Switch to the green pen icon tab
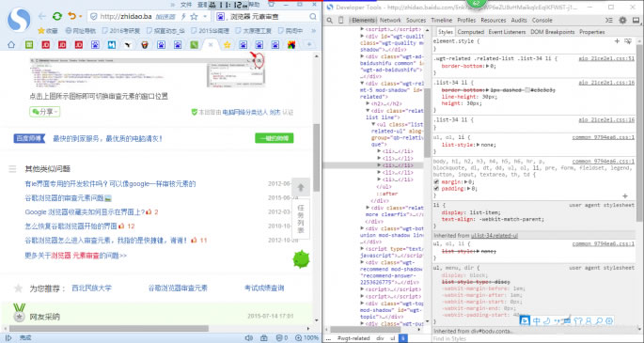Viewport: 644px width, 343px height. (194, 45)
